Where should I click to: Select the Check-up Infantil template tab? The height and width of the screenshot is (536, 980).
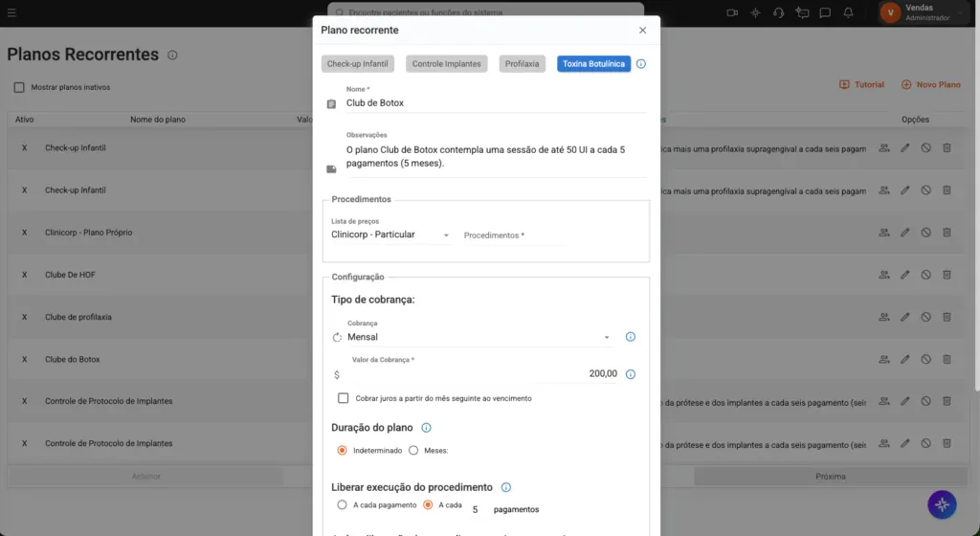358,64
